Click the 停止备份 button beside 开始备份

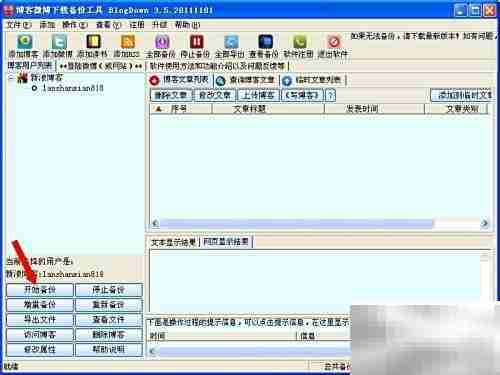109,290
